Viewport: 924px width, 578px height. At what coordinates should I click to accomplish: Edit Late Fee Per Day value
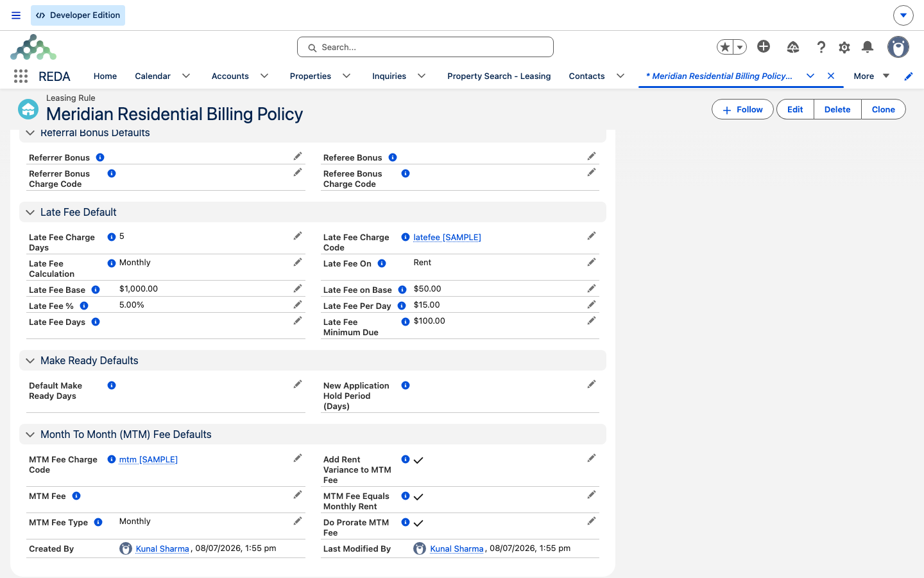click(592, 305)
